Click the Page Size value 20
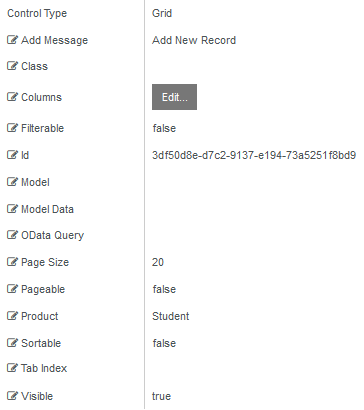This screenshot has width=364, height=410. click(158, 262)
